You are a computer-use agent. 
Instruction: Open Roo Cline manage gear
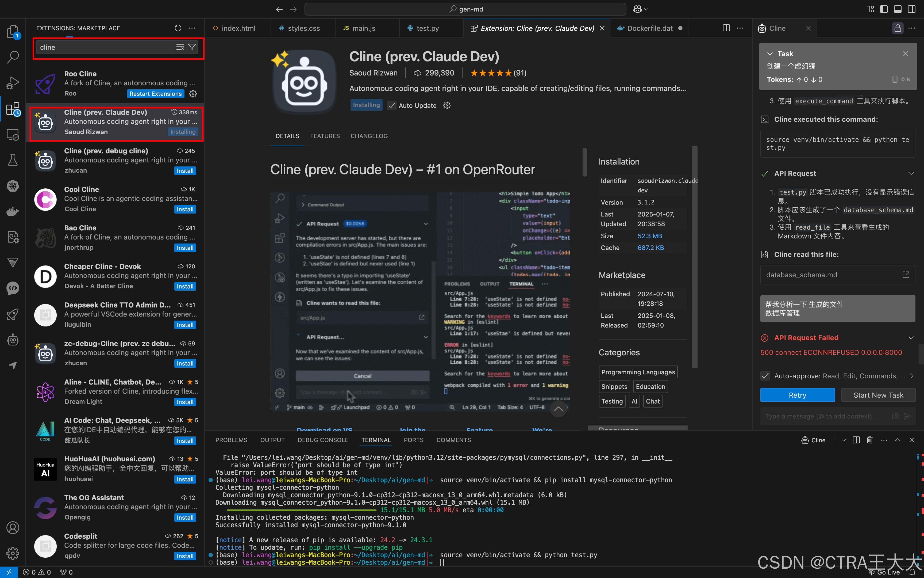click(x=193, y=94)
